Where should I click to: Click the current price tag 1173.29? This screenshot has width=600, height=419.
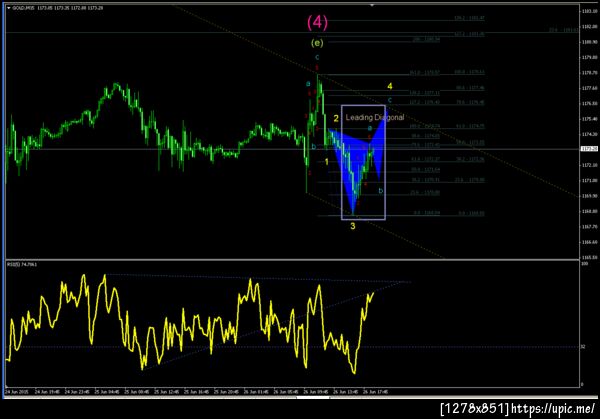pos(589,149)
